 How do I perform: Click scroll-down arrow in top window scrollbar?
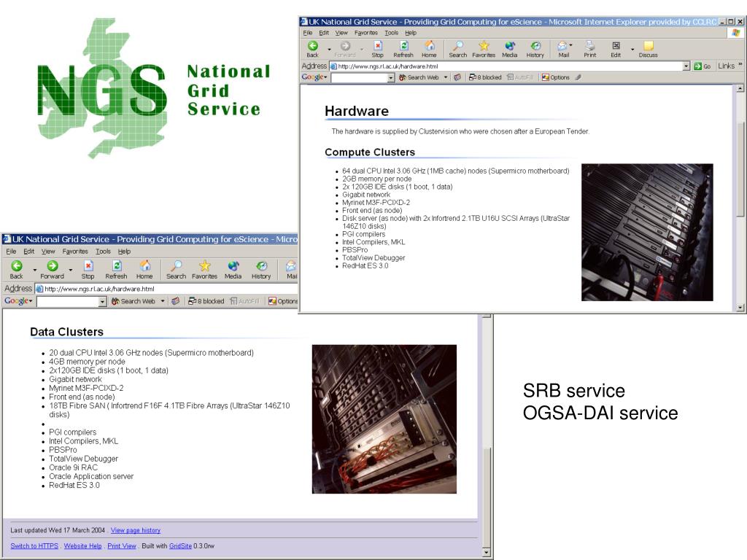pyautogui.click(x=740, y=308)
